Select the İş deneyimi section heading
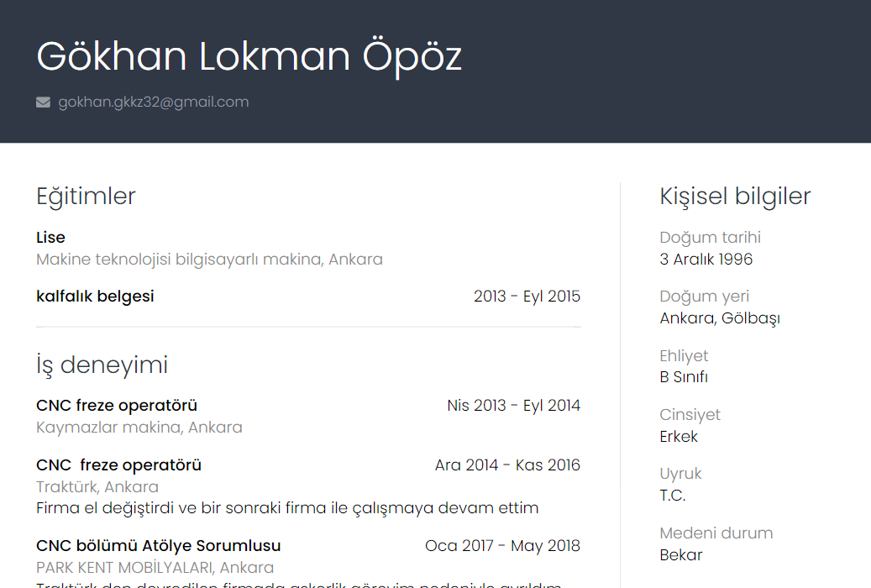 coord(102,365)
